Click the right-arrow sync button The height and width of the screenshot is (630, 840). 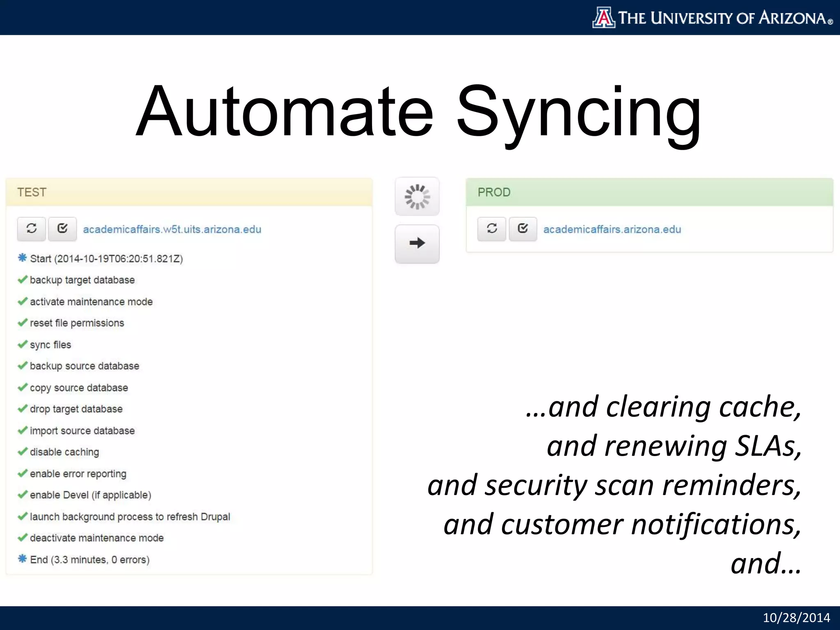pyautogui.click(x=417, y=244)
